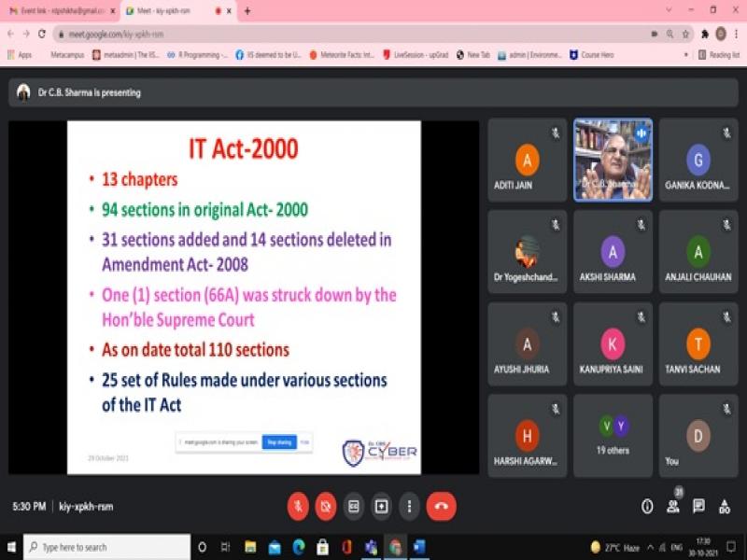Unmute the microphone in the call bar
This screenshot has height=560, width=747.
298,506
